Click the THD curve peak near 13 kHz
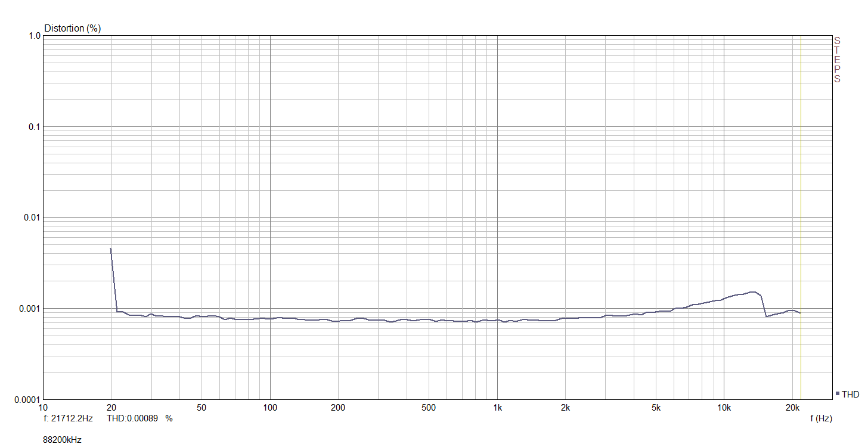The width and height of the screenshot is (868, 447). point(752,292)
